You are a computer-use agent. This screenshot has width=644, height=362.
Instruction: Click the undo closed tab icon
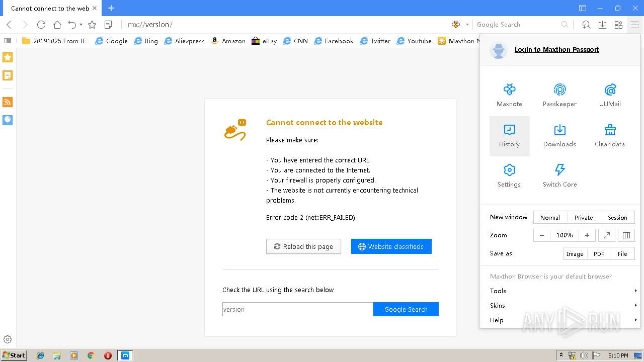click(x=72, y=24)
